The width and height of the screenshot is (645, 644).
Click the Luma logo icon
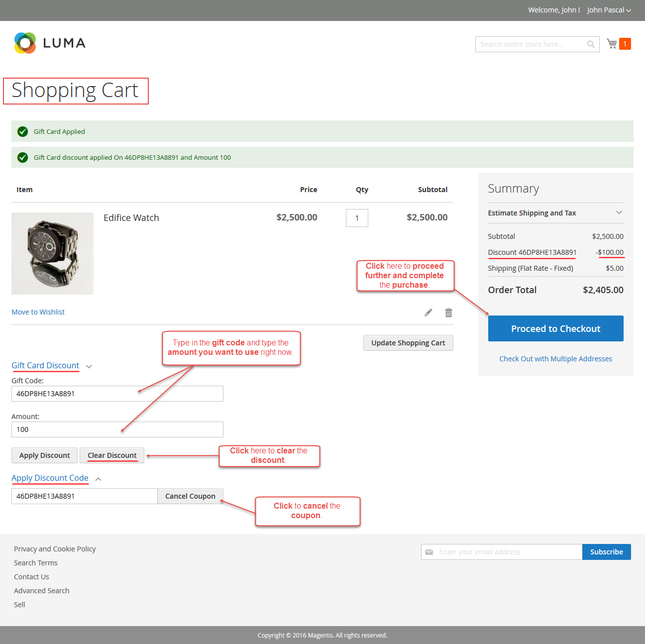(x=25, y=43)
